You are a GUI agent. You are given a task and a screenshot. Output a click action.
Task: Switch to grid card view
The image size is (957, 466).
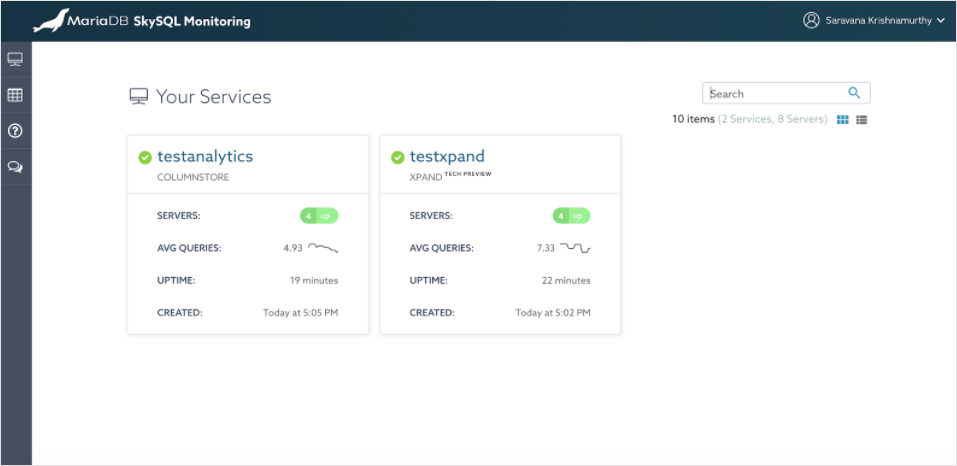(x=842, y=120)
